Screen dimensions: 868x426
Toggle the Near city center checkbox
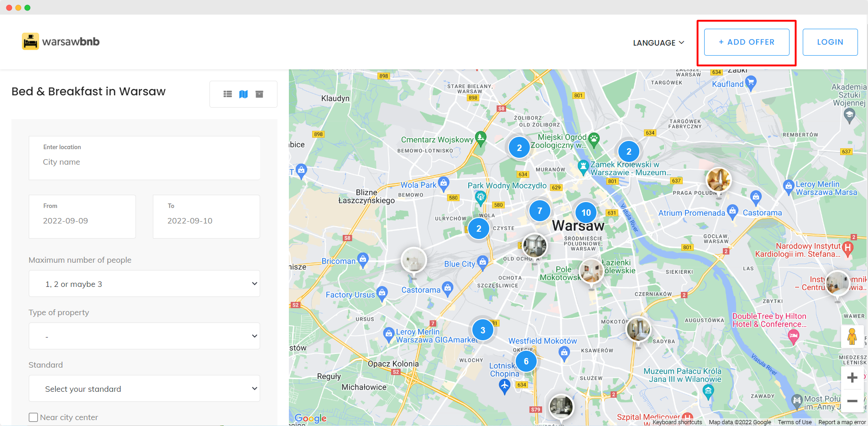coord(33,417)
